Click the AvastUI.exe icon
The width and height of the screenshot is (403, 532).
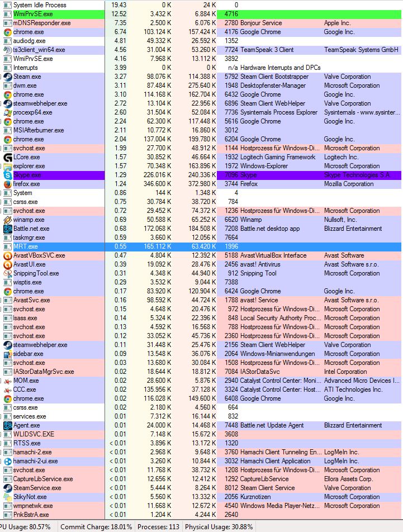coord(7,264)
